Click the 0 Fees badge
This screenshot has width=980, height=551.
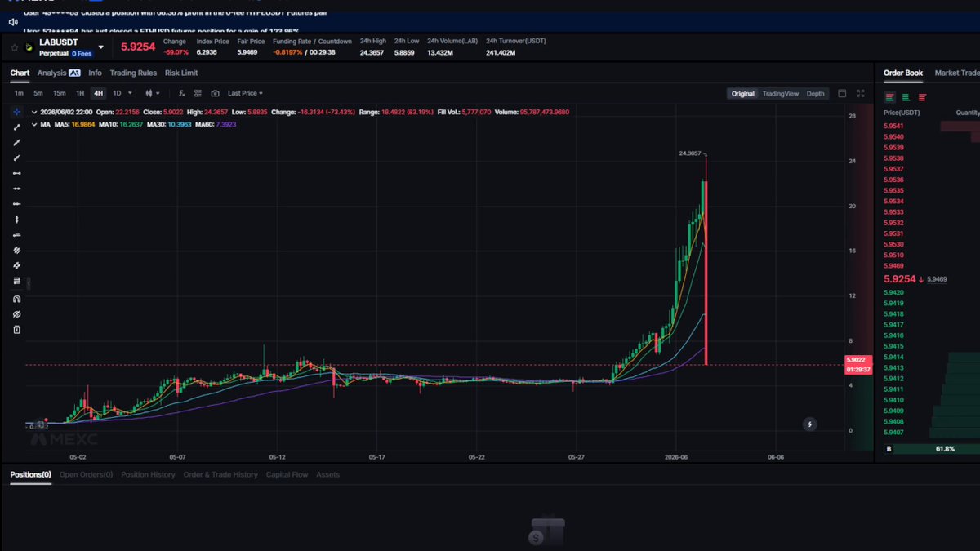[x=82, y=53]
